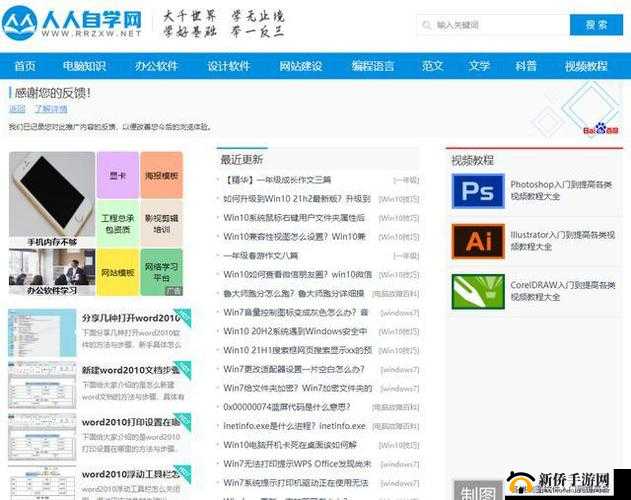Open Win7给文件夹加密 article
This screenshot has width=631, height=500.
point(297,388)
